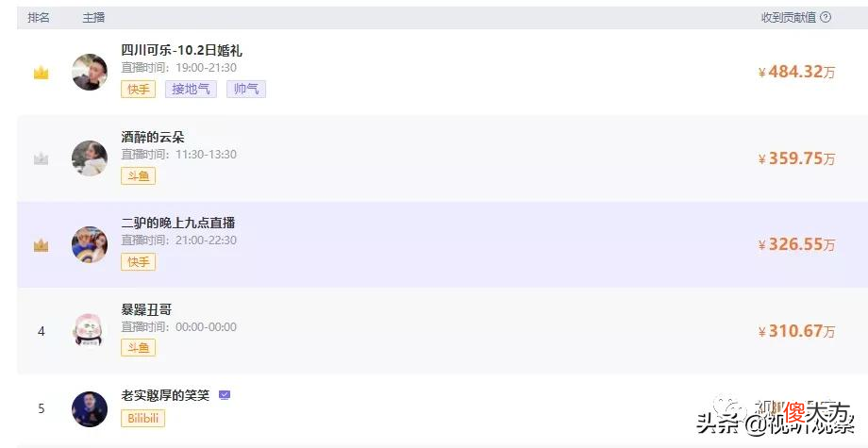Click the verified badge next to 老实憨厚的笑笑
The width and height of the screenshot is (868, 448).
pyautogui.click(x=225, y=395)
